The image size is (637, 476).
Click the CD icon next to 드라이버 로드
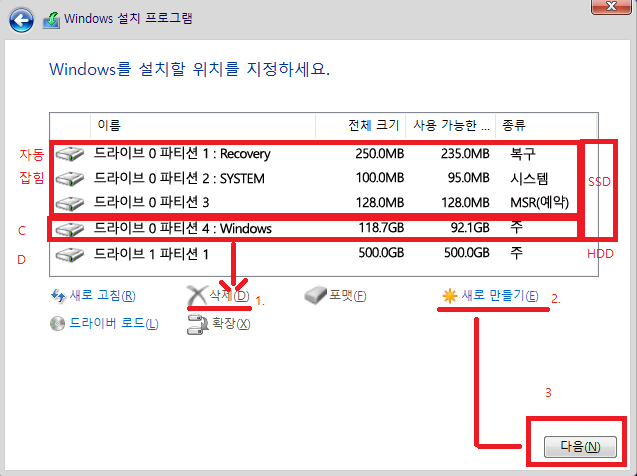pos(58,324)
